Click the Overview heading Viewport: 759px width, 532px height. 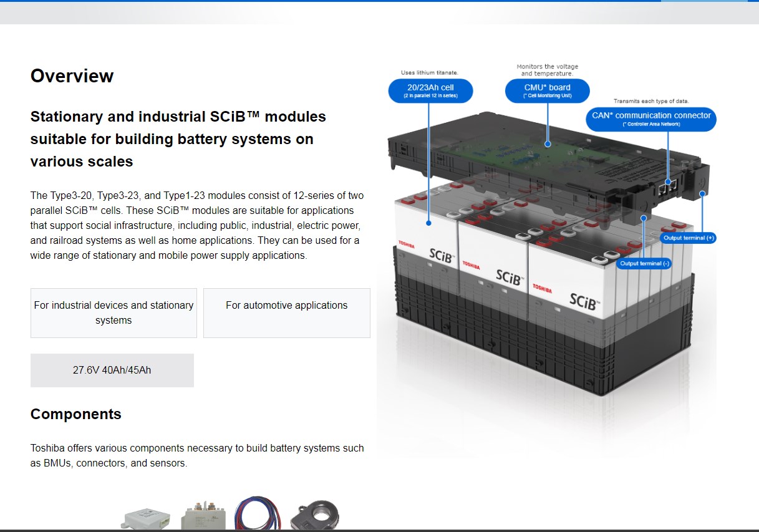72,76
